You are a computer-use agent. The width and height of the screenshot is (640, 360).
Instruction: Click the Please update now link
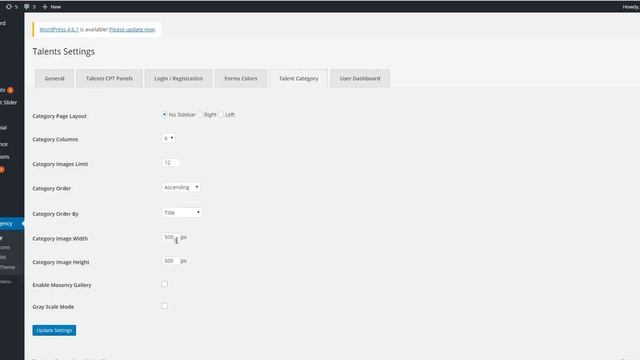[132, 29]
